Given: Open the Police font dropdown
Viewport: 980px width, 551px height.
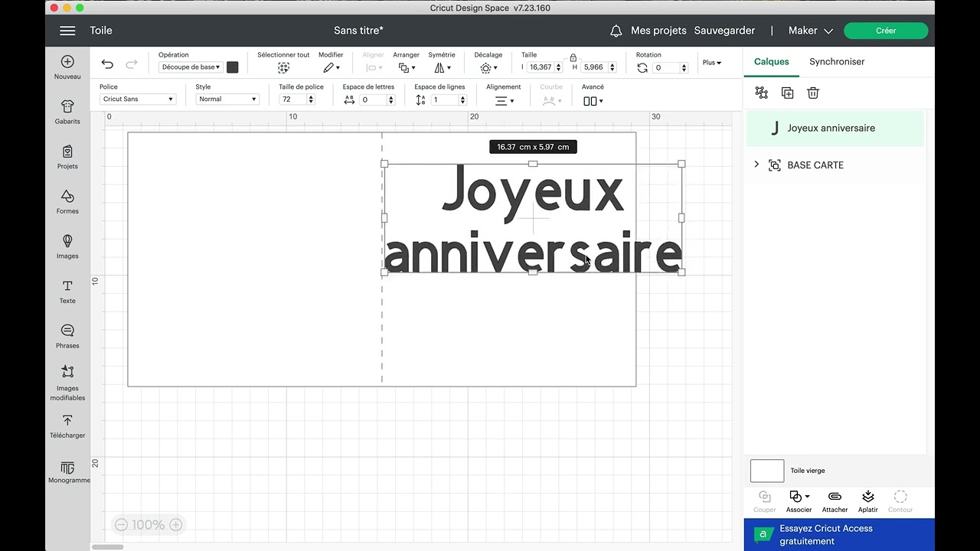Looking at the screenshot, I should [138, 99].
